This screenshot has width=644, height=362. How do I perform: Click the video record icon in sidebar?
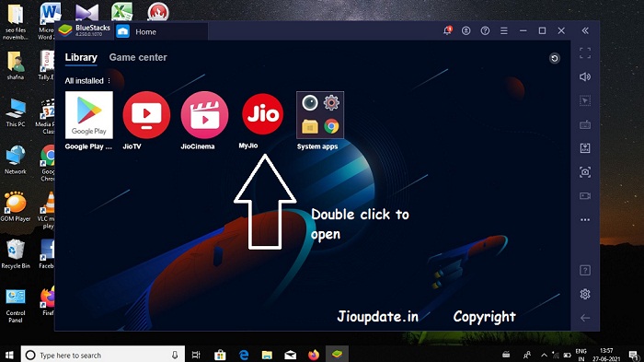[585, 196]
